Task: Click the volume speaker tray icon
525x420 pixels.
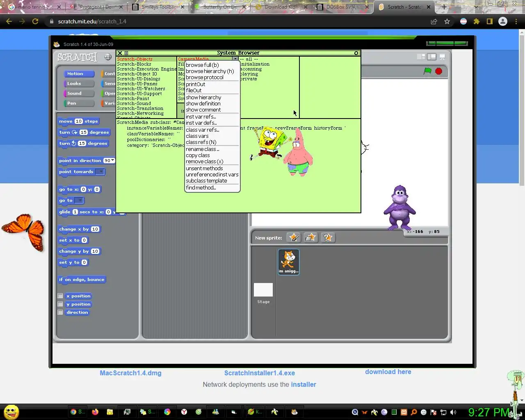Action: coord(453,412)
